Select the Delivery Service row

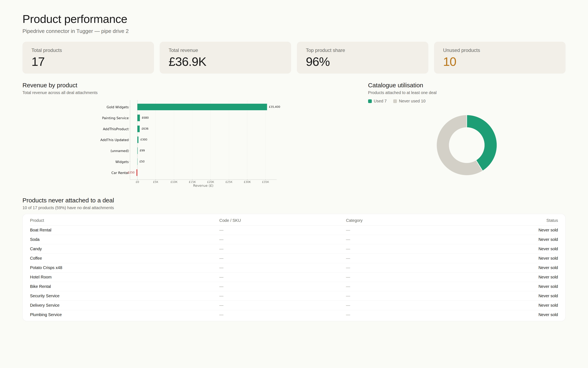[x=294, y=305]
